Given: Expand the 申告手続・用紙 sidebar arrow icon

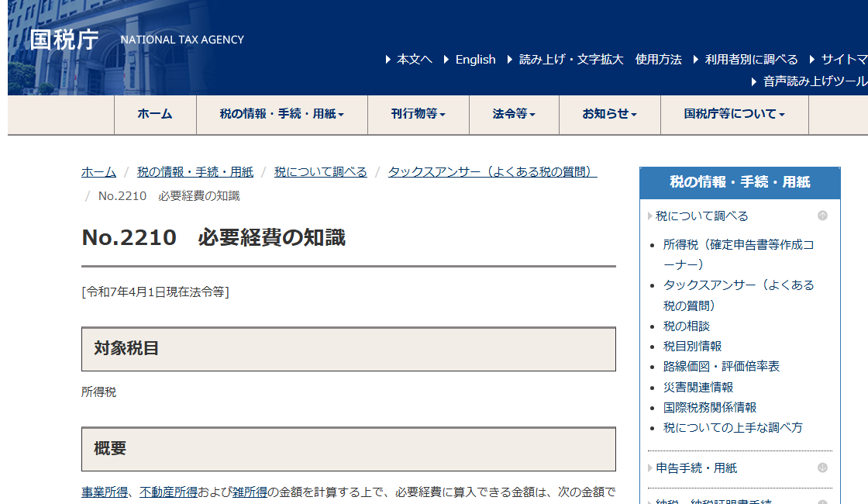Looking at the screenshot, I should [822, 468].
